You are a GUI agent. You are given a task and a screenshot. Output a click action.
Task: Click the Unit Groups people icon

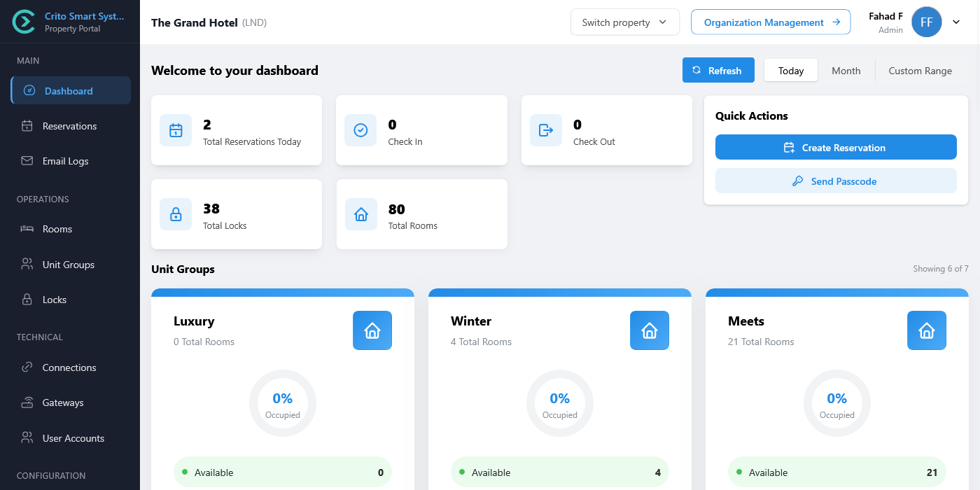point(27,265)
